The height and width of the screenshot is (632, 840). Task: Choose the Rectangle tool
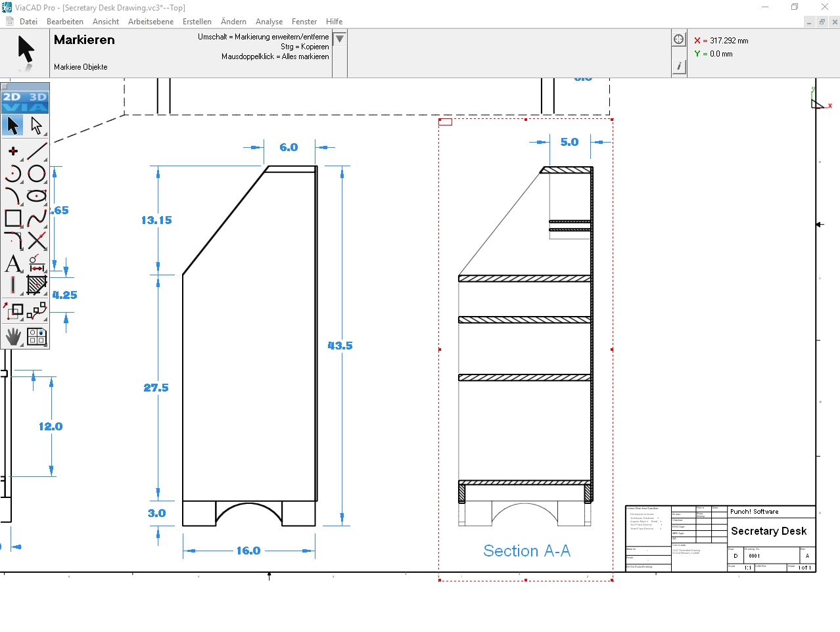point(12,219)
